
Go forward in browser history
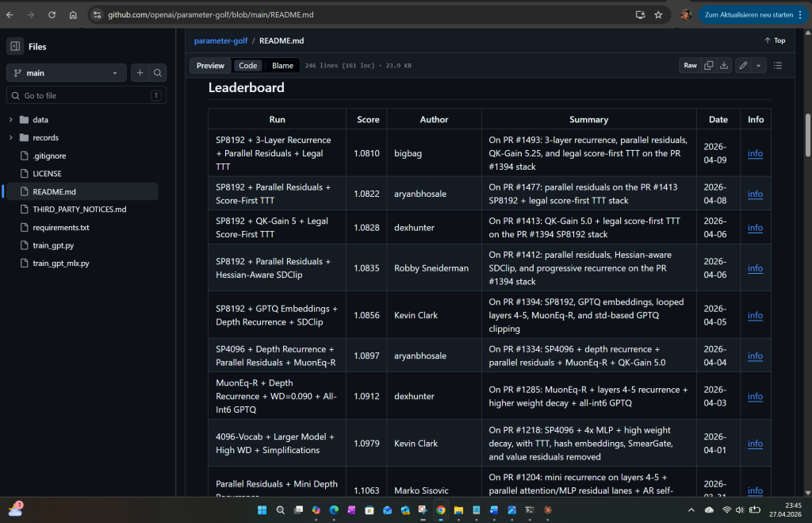tap(31, 14)
